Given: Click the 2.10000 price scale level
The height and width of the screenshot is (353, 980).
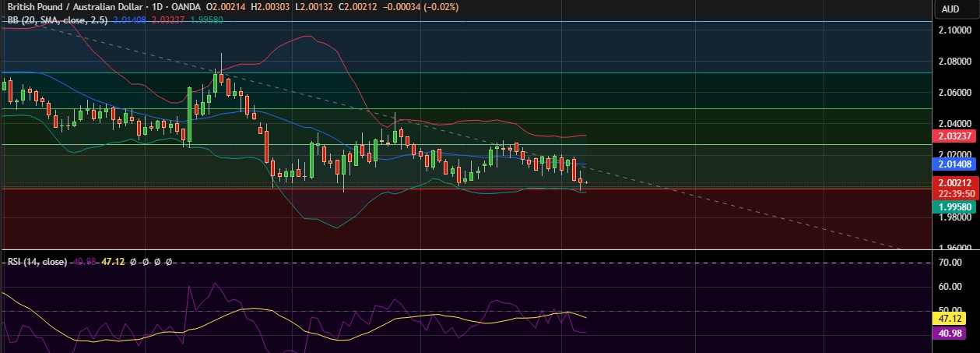Looking at the screenshot, I should pos(954,30).
